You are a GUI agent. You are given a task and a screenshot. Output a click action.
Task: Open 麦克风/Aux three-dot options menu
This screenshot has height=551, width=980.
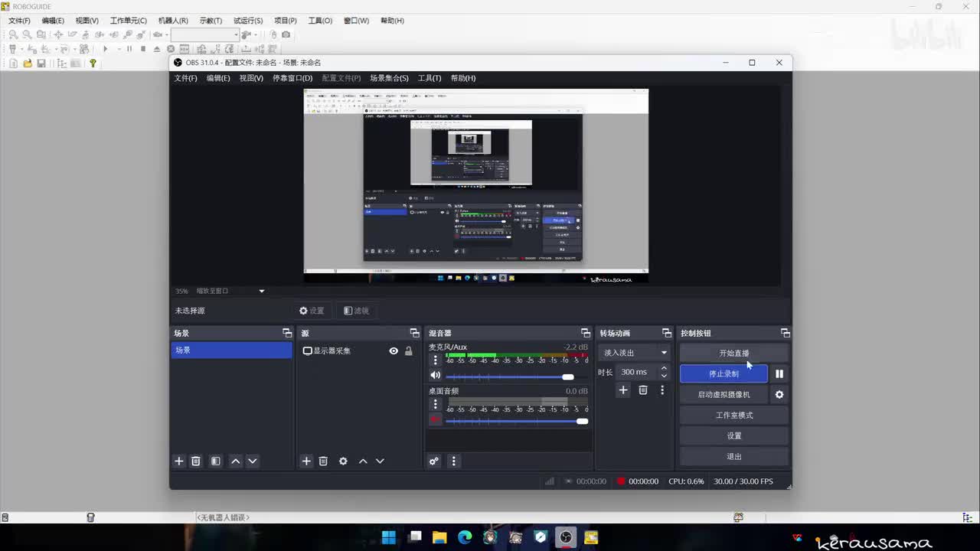pyautogui.click(x=436, y=360)
